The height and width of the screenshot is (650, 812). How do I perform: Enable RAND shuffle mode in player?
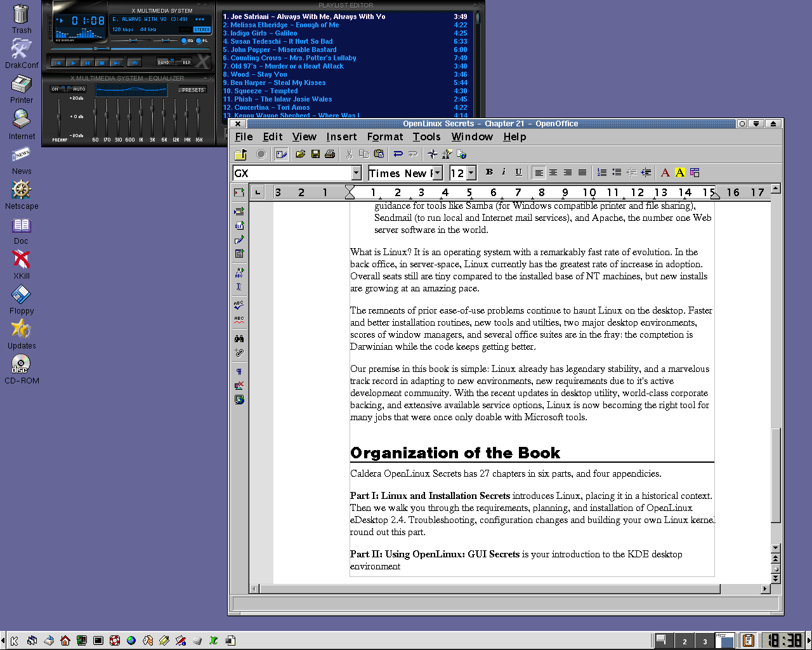pos(166,62)
